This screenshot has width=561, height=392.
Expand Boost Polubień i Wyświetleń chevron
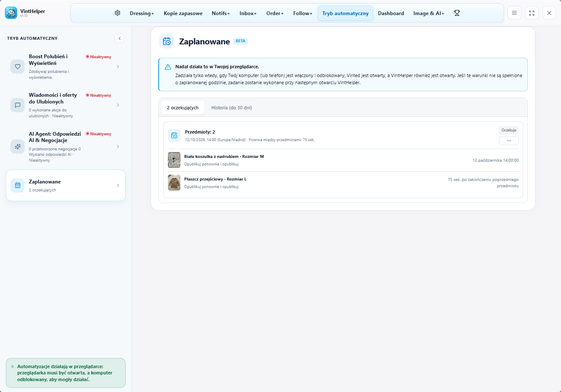118,67
